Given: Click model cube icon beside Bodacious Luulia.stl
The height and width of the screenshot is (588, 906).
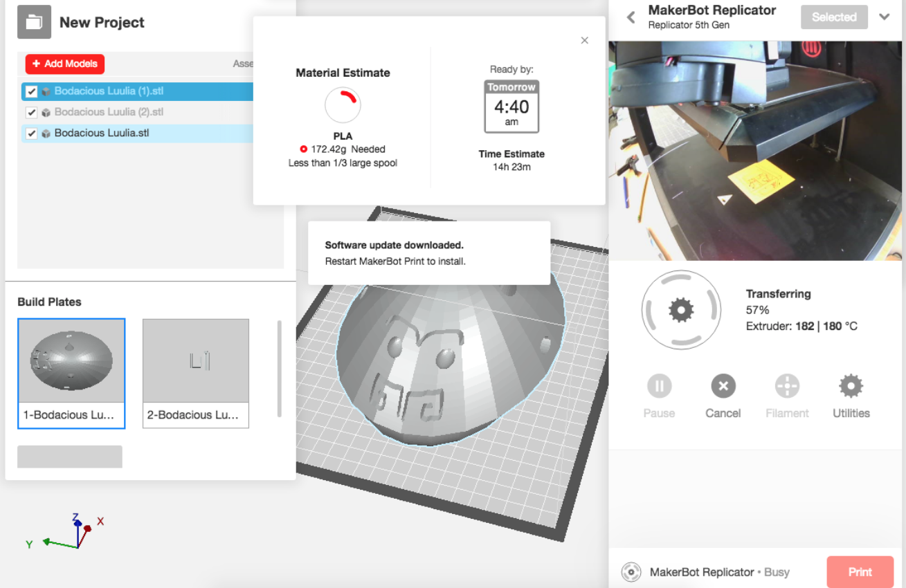Looking at the screenshot, I should point(46,134).
